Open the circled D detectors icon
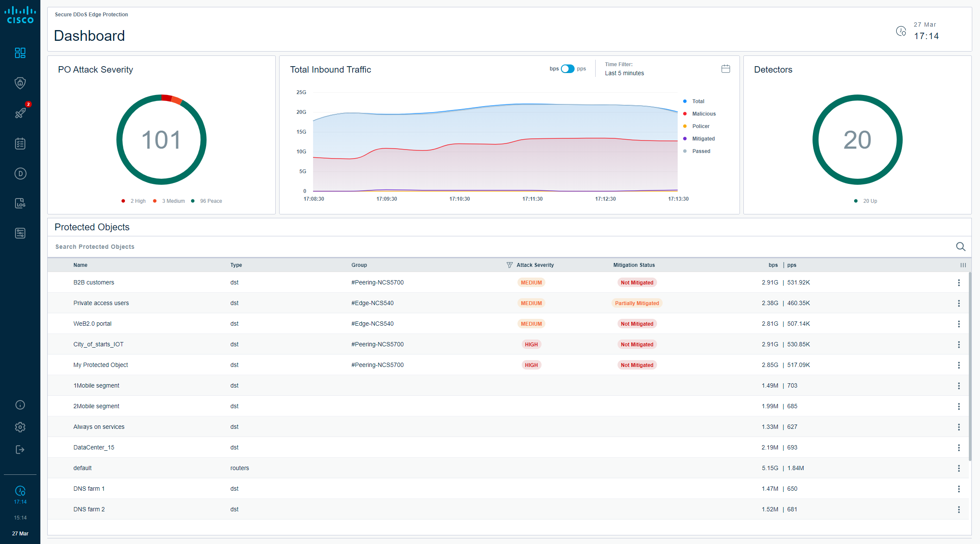This screenshot has height=544, width=980. click(20, 174)
